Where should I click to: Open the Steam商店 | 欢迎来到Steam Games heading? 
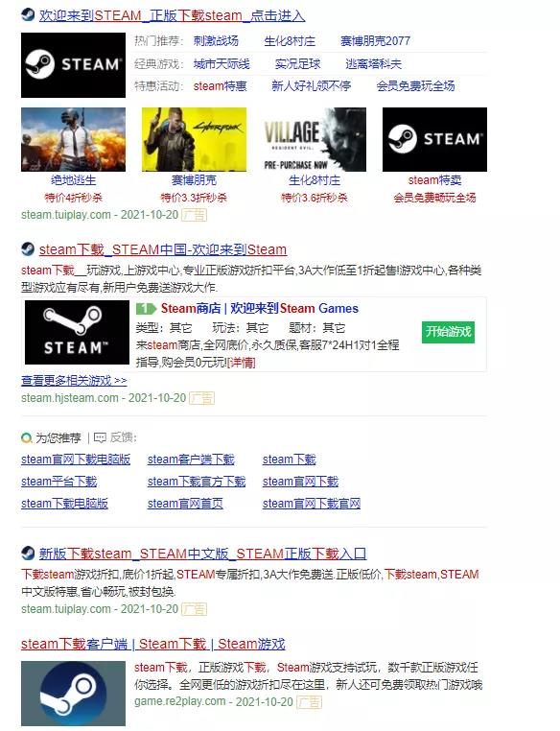(260, 309)
